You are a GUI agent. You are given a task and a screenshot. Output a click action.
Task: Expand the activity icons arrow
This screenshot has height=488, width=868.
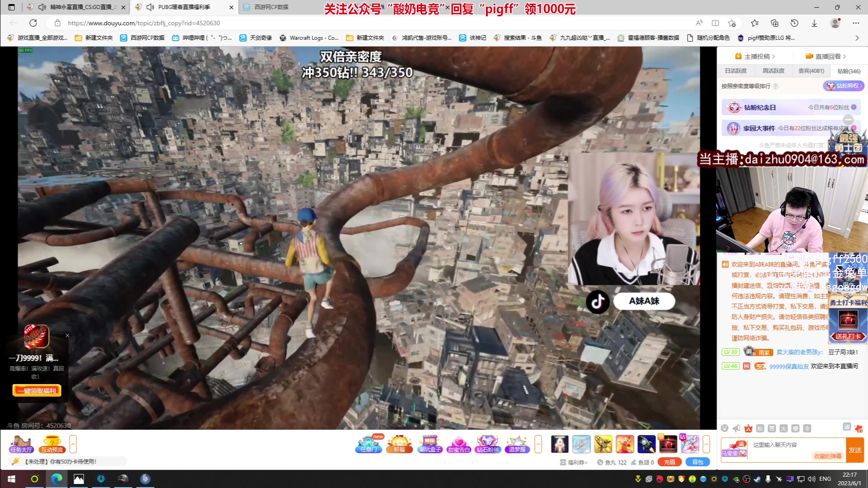click(x=538, y=444)
